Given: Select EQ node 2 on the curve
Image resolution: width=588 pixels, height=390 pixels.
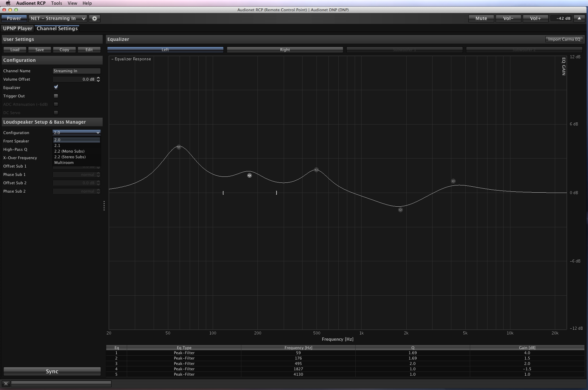Looking at the screenshot, I should point(249,176).
